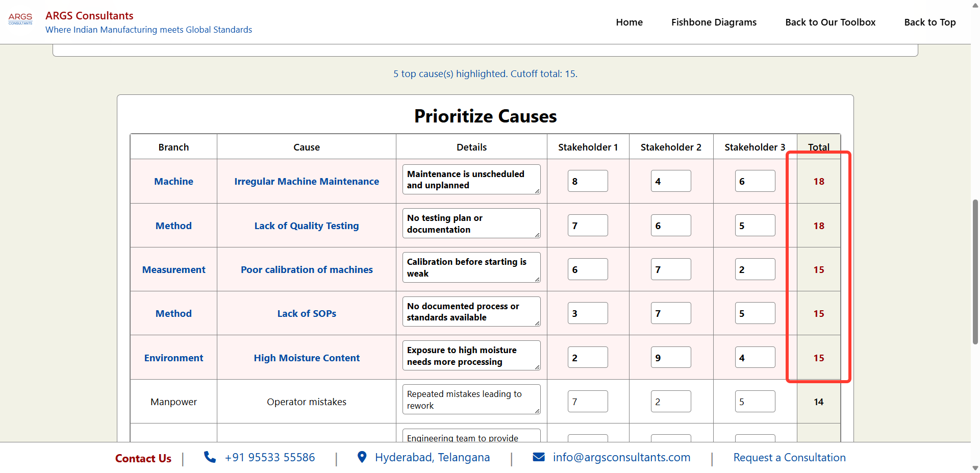Click the Stakeholder 2 column header
980x473 pixels.
pos(671,147)
